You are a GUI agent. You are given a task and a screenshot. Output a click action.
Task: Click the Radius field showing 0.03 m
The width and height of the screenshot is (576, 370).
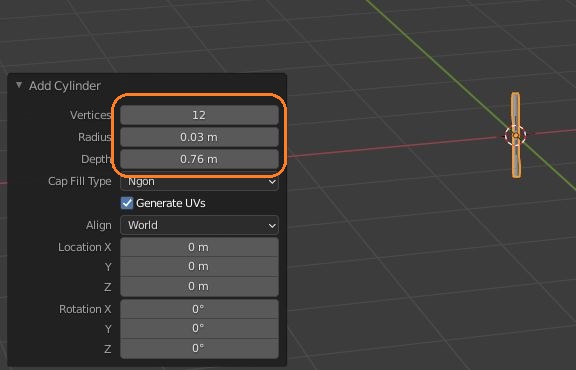(199, 137)
